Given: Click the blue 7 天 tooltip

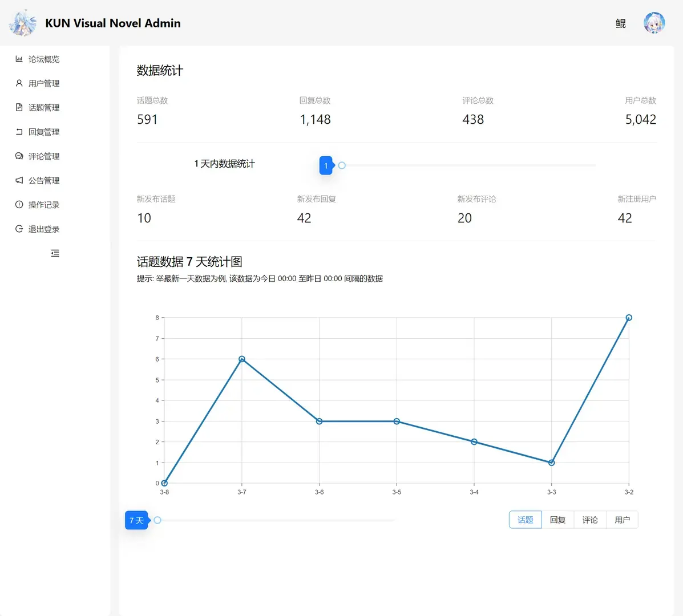Looking at the screenshot, I should pos(136,520).
